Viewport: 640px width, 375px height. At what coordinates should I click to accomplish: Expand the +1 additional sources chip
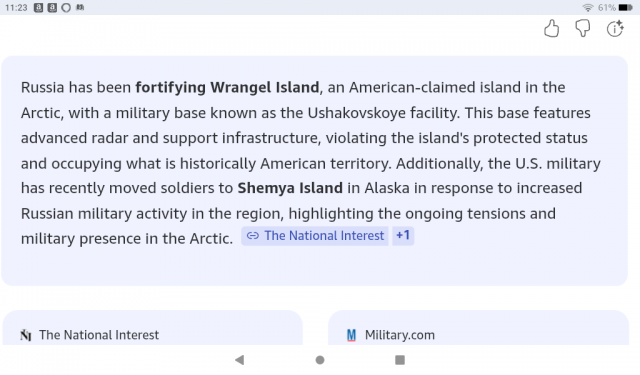coord(403,236)
